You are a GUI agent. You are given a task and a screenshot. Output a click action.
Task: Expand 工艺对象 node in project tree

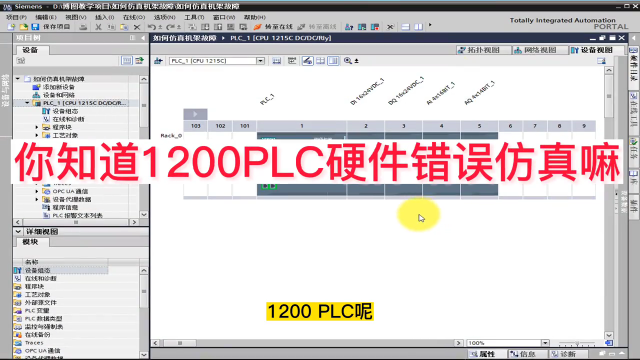point(37,135)
